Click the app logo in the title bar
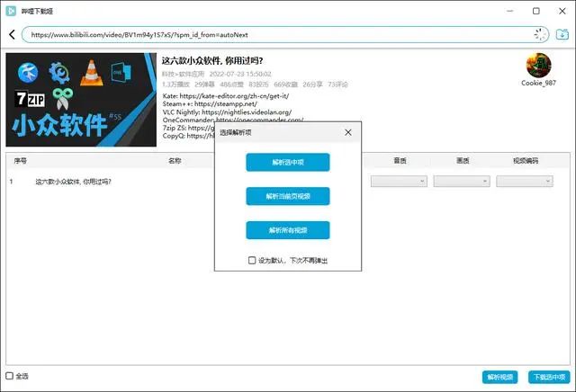Image resolution: width=576 pixels, height=392 pixels. (x=11, y=11)
